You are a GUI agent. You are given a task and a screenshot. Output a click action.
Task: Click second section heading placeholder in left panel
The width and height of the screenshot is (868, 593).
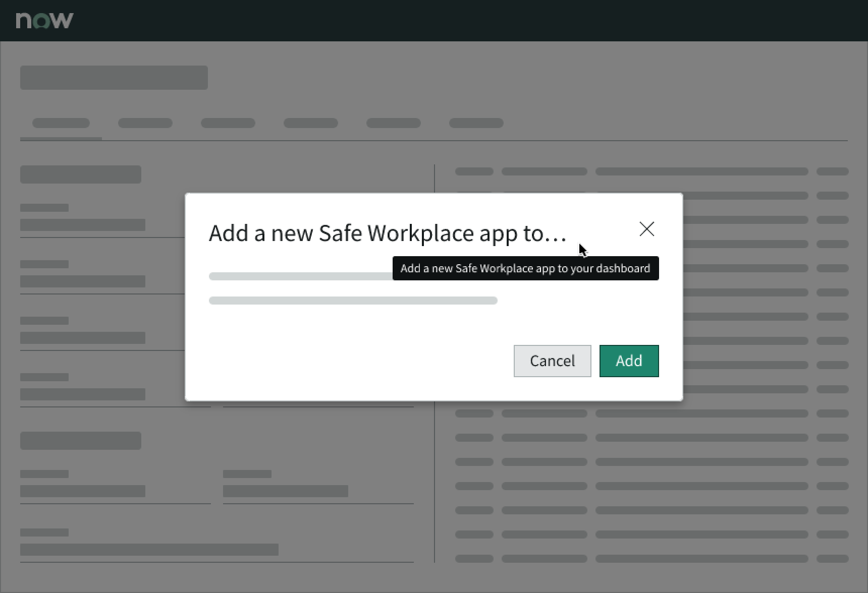[81, 441]
